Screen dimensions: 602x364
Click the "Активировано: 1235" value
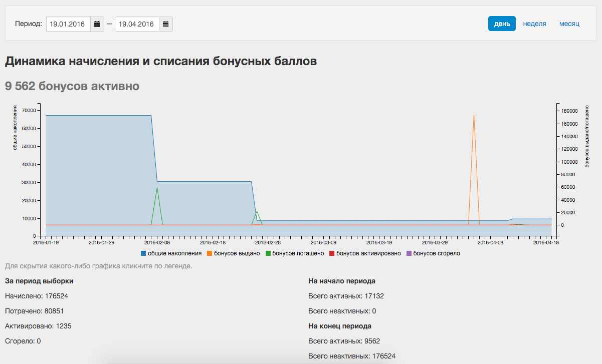click(x=38, y=326)
